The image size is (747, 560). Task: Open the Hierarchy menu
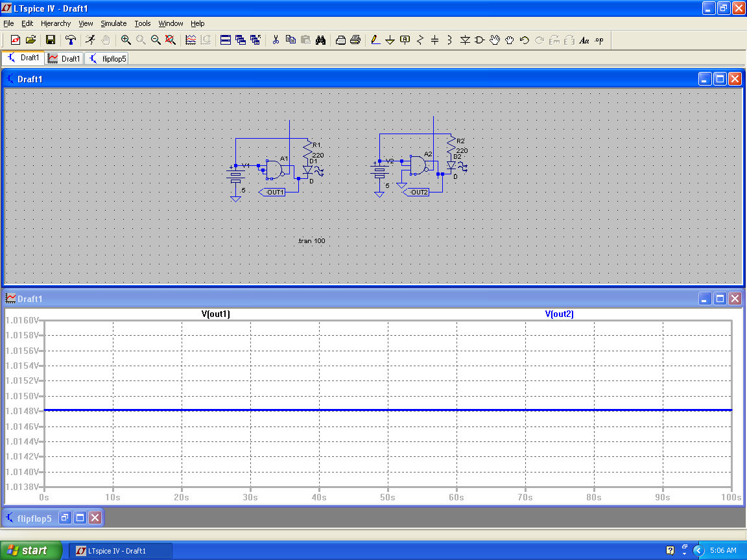pyautogui.click(x=56, y=23)
